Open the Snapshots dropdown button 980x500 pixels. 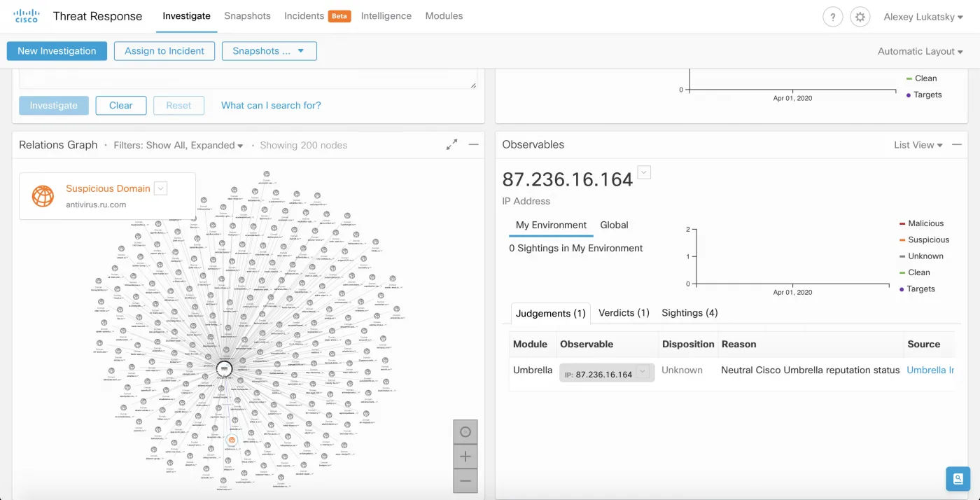point(269,51)
